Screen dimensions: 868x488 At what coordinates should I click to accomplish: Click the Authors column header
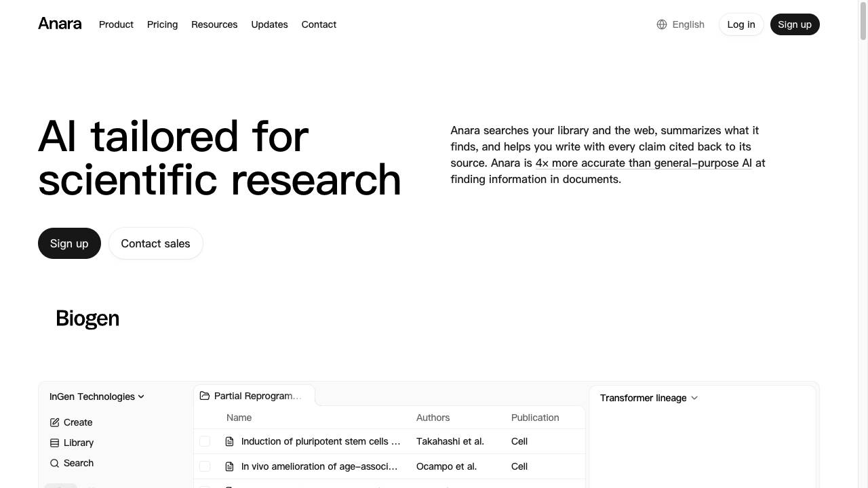[x=433, y=418]
